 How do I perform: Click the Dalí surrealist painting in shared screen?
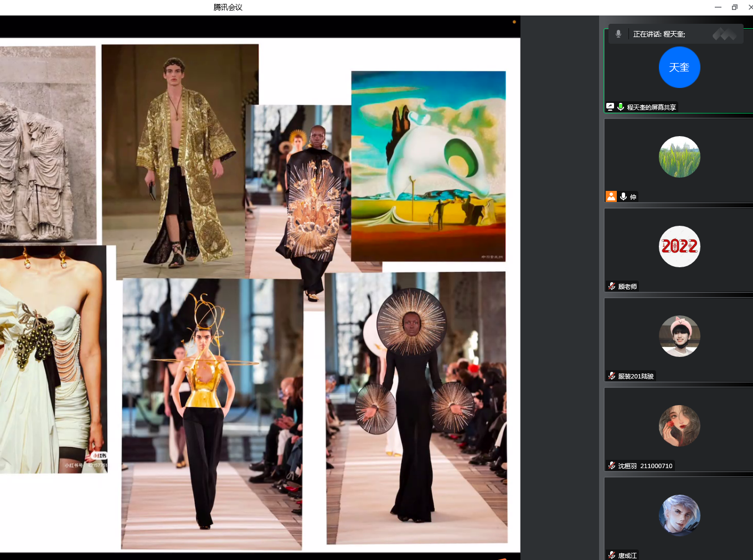428,166
